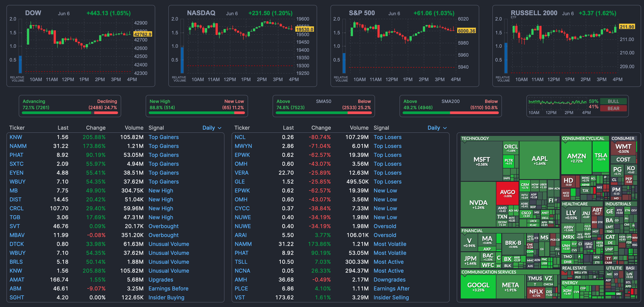Click the RUSSELL 2000 price label 211.90
The width and height of the screenshot is (644, 307).
coord(627,27)
